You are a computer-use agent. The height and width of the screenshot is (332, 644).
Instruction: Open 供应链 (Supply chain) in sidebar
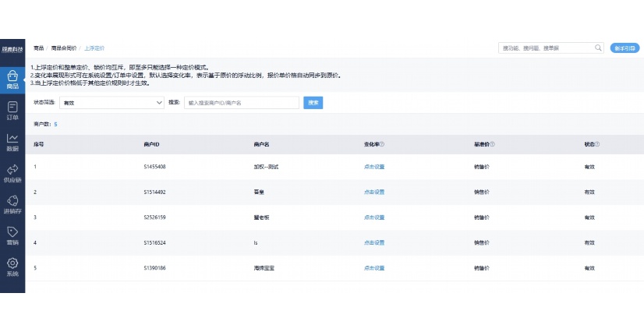point(12,173)
